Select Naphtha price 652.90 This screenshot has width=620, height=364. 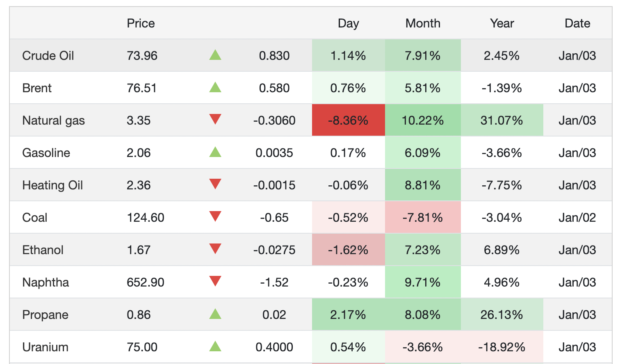click(146, 282)
